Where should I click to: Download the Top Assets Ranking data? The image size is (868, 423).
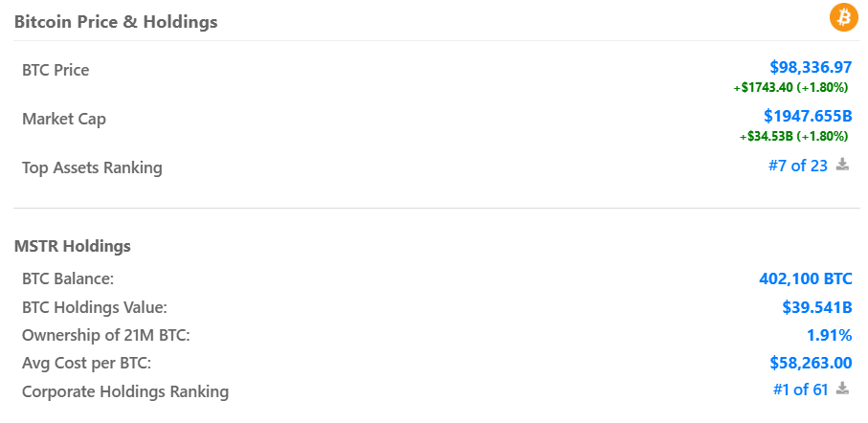click(842, 165)
